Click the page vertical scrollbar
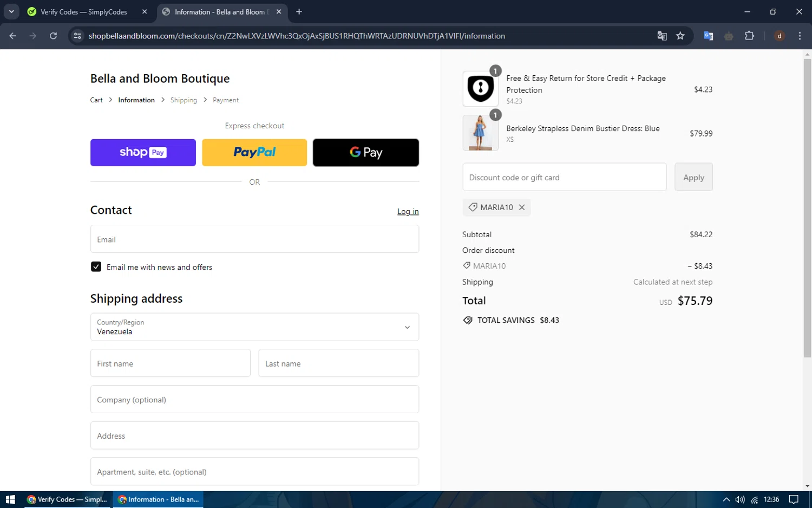Viewport: 812px width, 508px height. tap(807, 209)
